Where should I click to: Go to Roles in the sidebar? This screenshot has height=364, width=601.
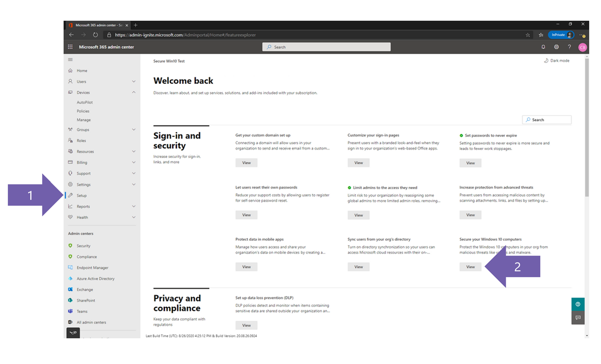coord(81,141)
